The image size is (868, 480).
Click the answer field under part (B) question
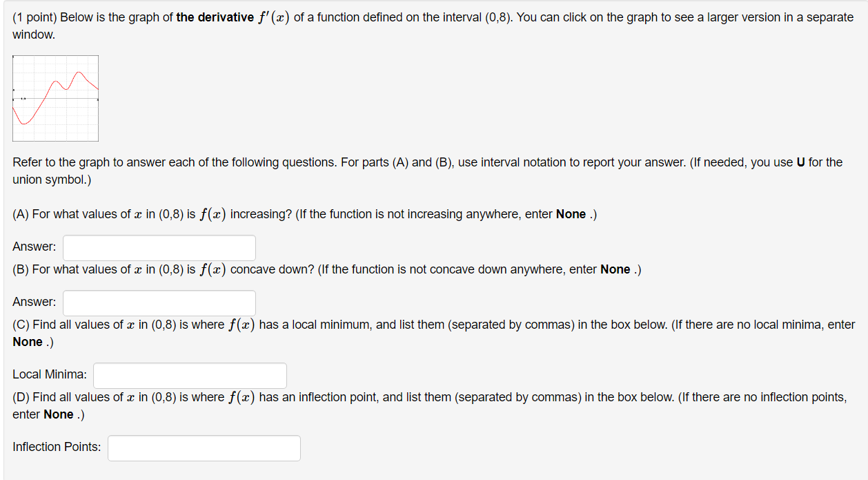159,302
